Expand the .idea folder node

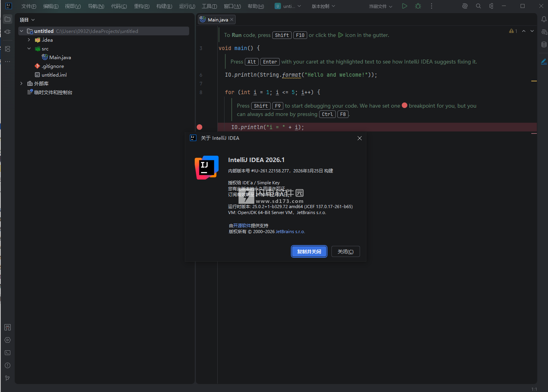coord(29,40)
